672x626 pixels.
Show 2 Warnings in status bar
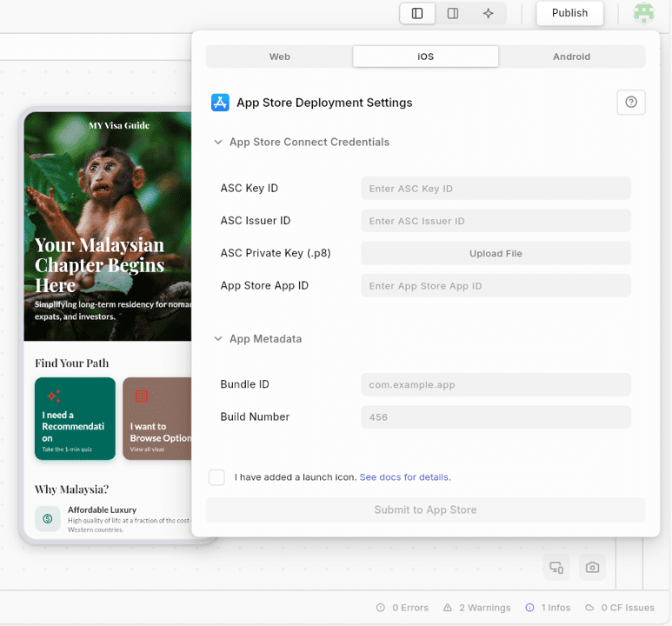tap(476, 608)
